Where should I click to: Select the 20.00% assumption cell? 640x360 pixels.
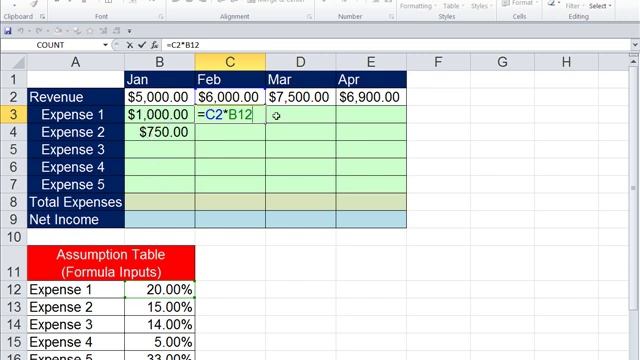[x=160, y=289]
